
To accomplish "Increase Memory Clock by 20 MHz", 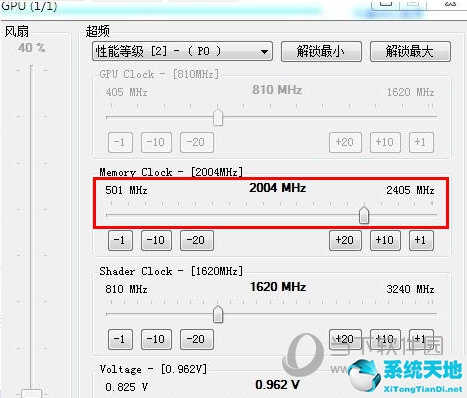I will (345, 240).
